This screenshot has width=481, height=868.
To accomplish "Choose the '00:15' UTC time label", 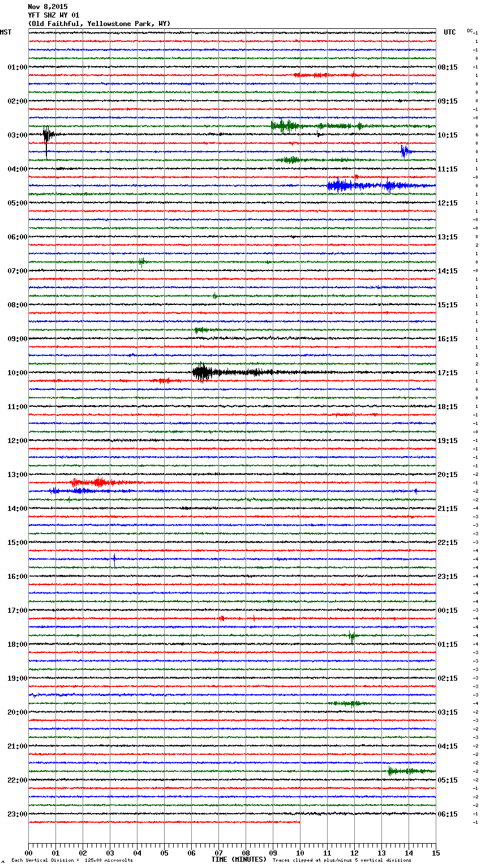I will (448, 611).
